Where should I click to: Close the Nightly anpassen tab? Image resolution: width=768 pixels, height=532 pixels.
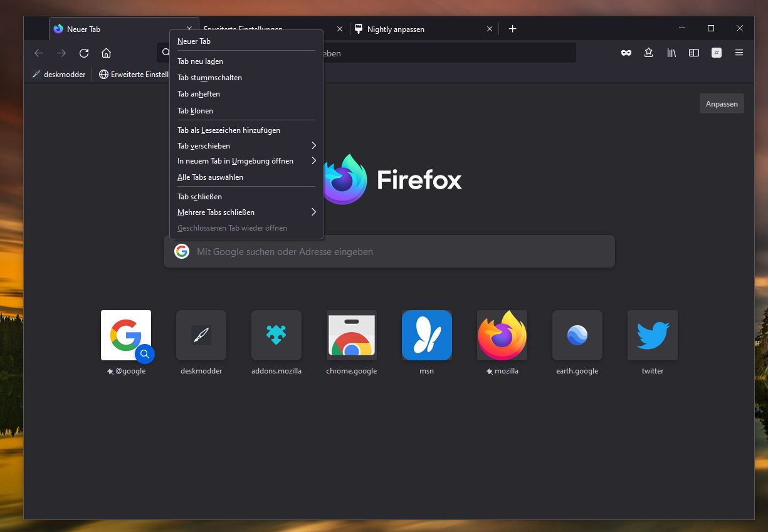[x=490, y=29]
